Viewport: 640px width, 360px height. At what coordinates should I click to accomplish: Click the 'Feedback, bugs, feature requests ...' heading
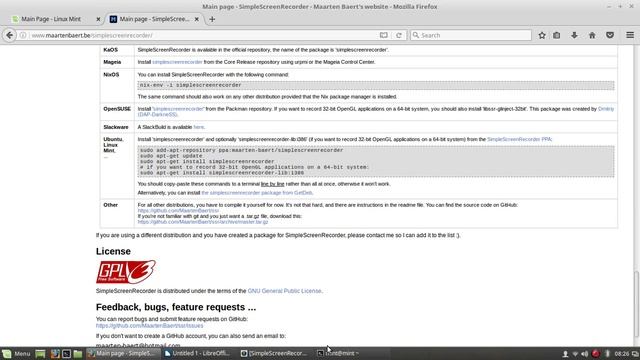click(x=176, y=307)
